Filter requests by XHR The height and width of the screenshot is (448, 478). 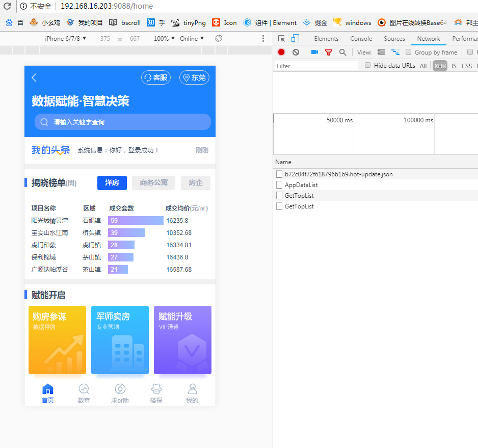click(440, 66)
